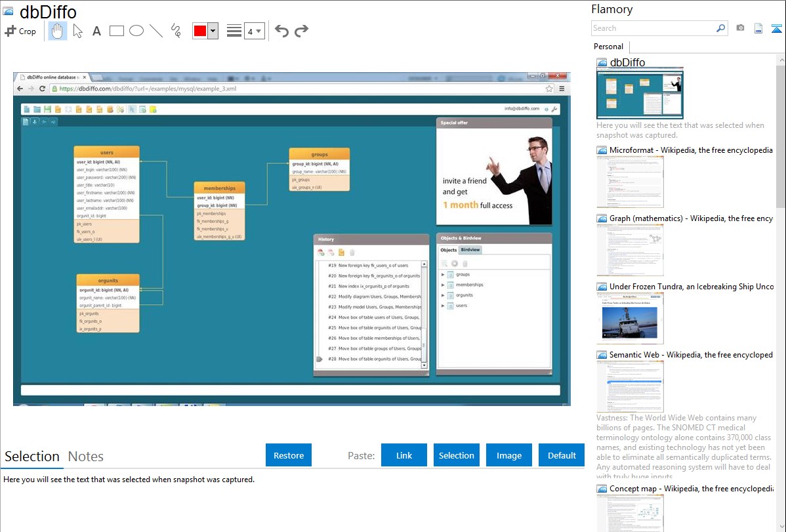This screenshot has width=786, height=532.
Task: Click the bookmark star in snapshot address bar
Action: [x=549, y=89]
